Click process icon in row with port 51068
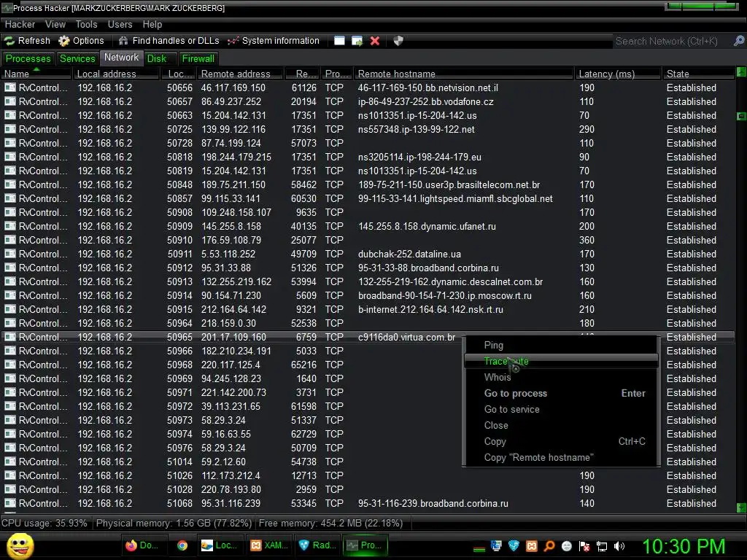The image size is (747, 560). (10, 503)
